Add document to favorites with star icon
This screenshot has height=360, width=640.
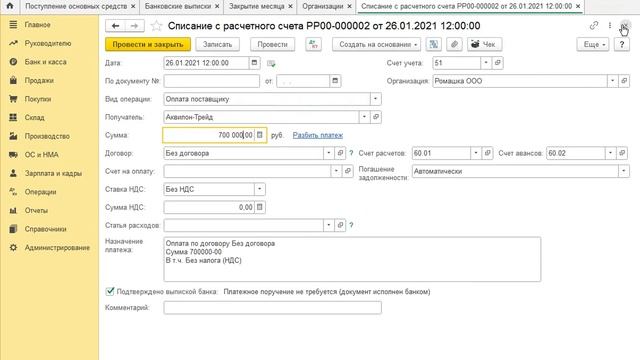click(x=156, y=26)
